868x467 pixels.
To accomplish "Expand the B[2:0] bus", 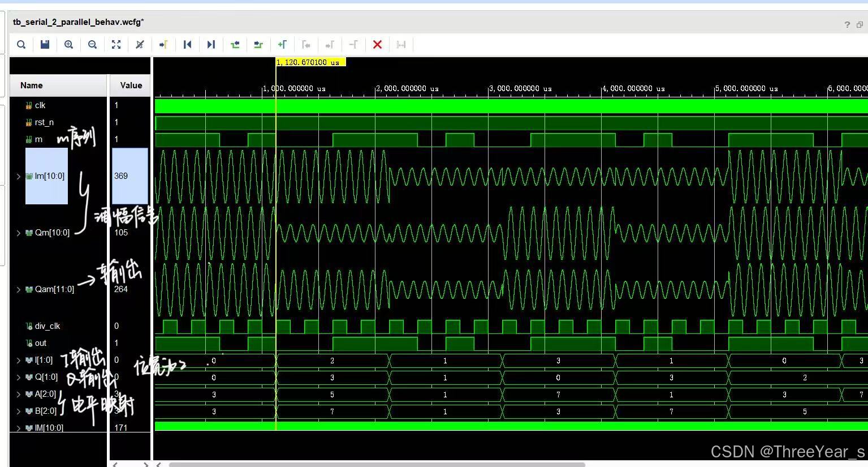I will tap(18, 411).
